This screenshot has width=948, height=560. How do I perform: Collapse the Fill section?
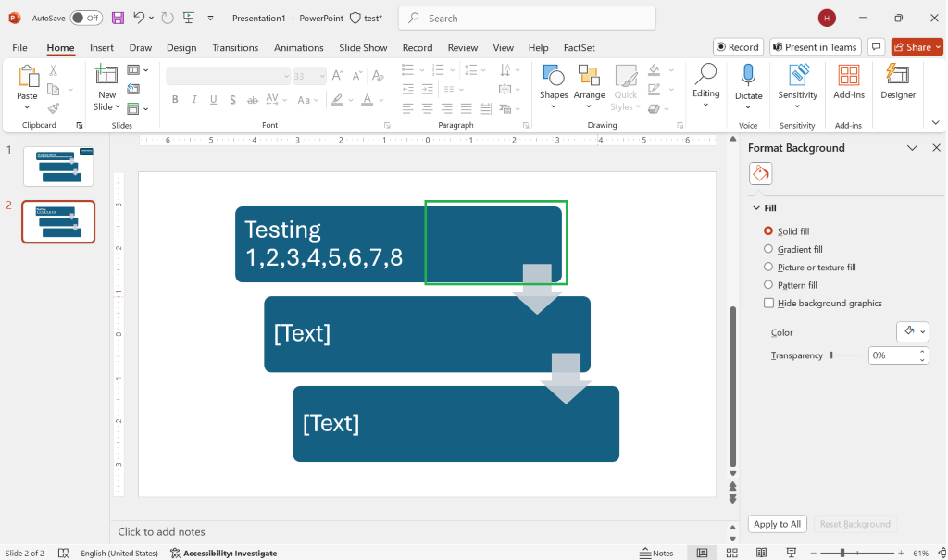(756, 207)
